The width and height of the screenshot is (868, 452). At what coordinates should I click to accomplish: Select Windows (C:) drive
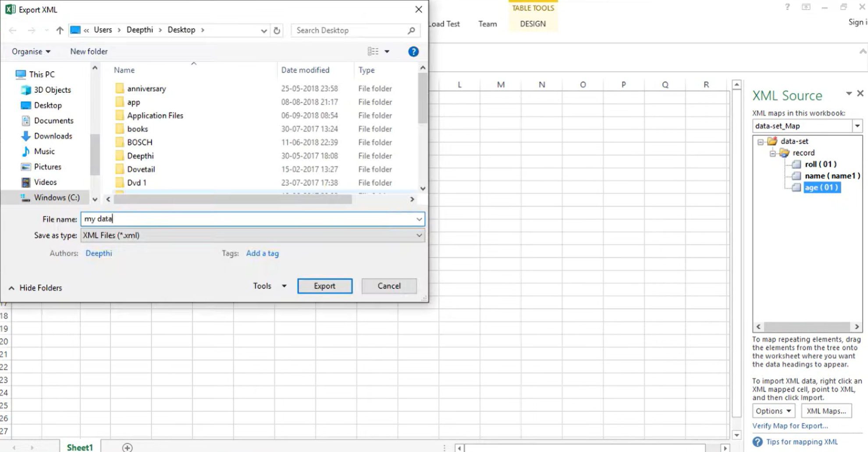[57, 198]
